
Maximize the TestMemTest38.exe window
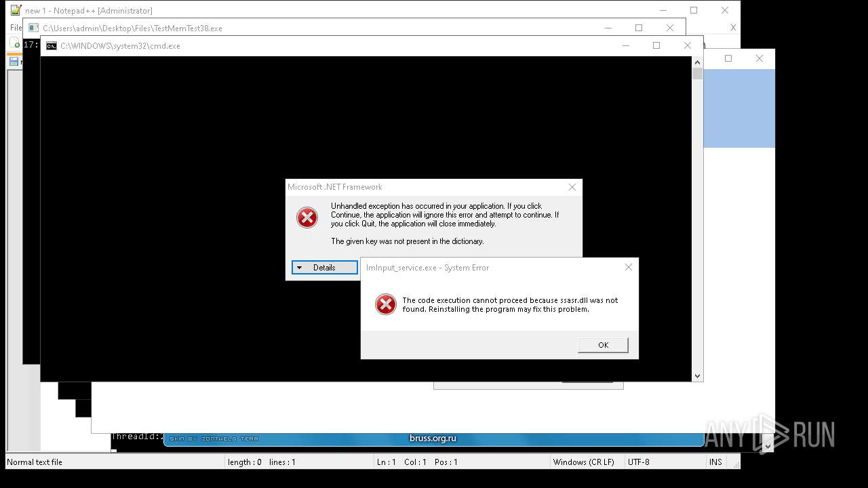point(639,28)
